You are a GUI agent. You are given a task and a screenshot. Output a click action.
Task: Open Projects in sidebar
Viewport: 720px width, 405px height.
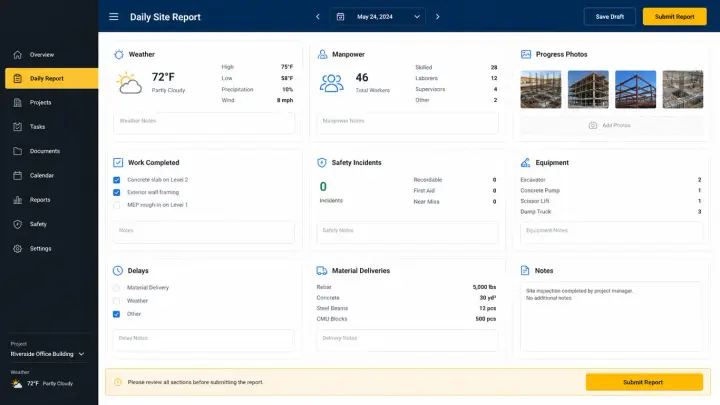tap(49, 102)
